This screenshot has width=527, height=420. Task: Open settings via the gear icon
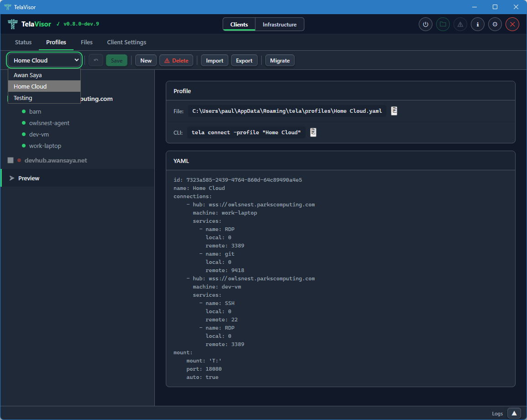[495, 24]
